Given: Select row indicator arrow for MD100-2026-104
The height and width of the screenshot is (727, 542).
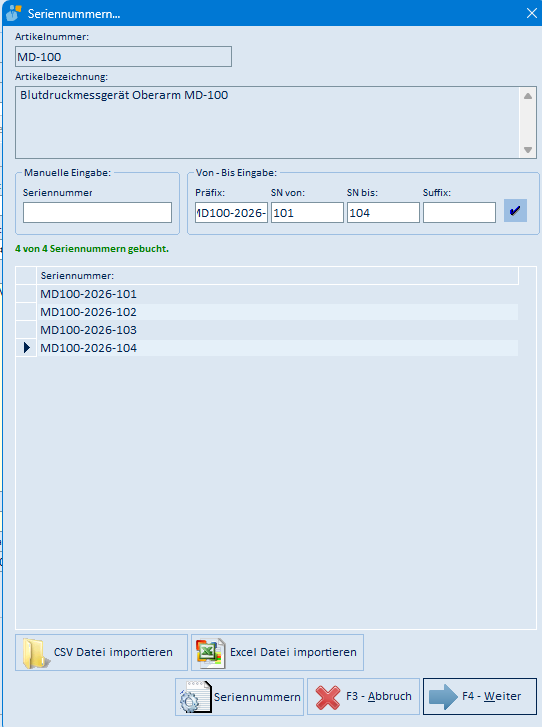Looking at the screenshot, I should [x=26, y=348].
